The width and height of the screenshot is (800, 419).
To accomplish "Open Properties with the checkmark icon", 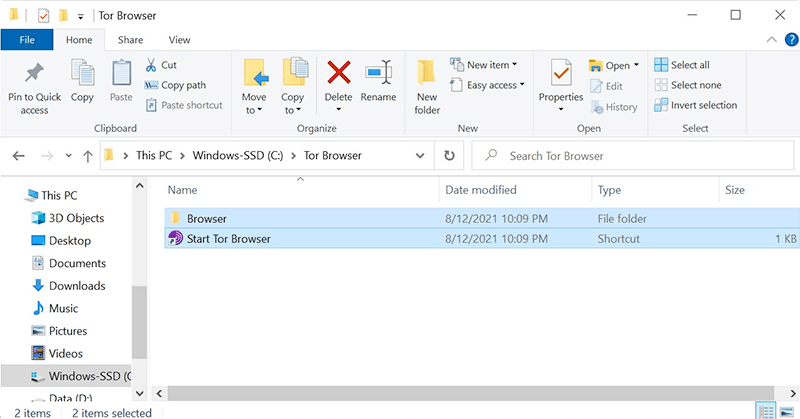I will [x=561, y=74].
